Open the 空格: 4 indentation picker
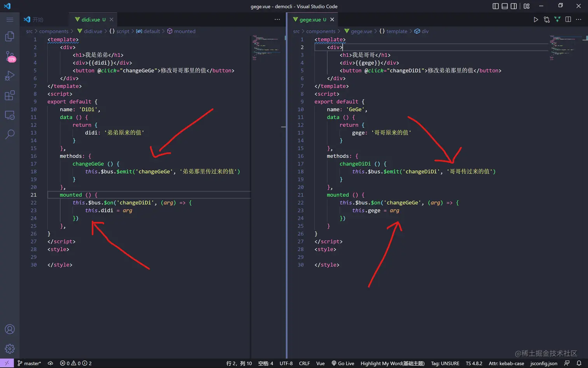Image resolution: width=588 pixels, height=368 pixels. tap(266, 363)
